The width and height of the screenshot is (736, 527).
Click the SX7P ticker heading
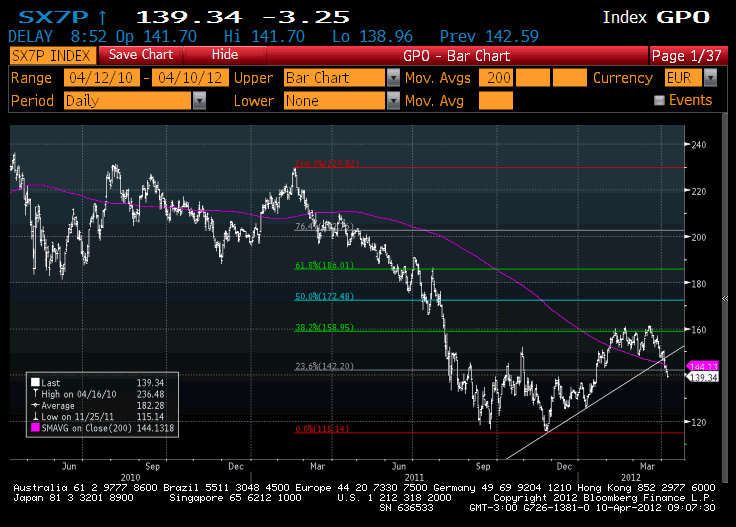pyautogui.click(x=53, y=17)
